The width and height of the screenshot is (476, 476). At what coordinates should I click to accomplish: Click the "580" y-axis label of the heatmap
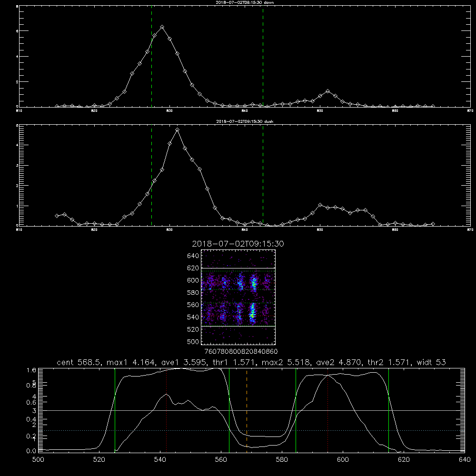coord(193,293)
